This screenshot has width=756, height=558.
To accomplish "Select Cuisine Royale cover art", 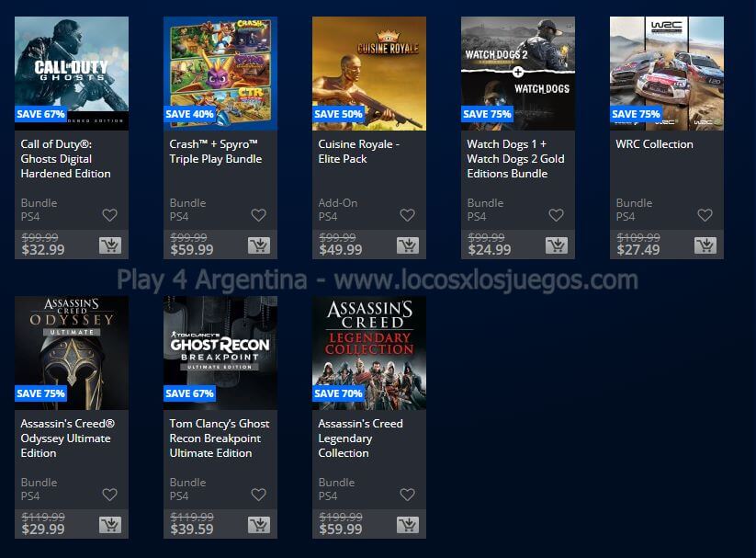I will pyautogui.click(x=369, y=74).
